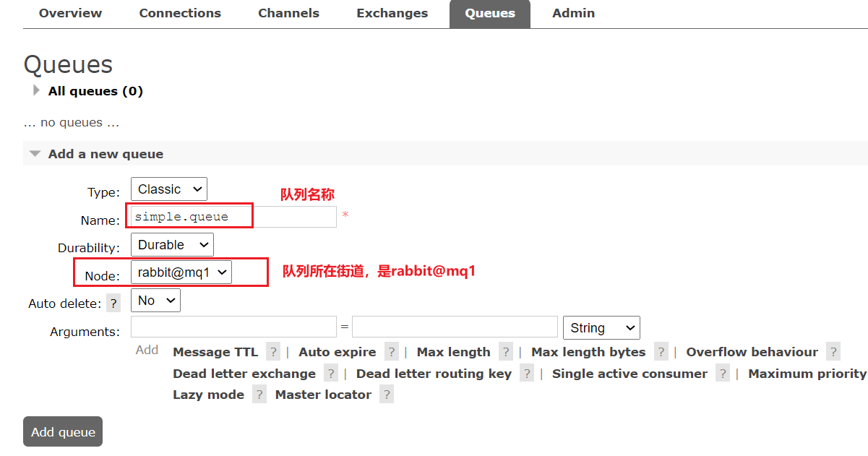Open the Durability dropdown
This screenshot has height=456, width=868.
point(172,245)
